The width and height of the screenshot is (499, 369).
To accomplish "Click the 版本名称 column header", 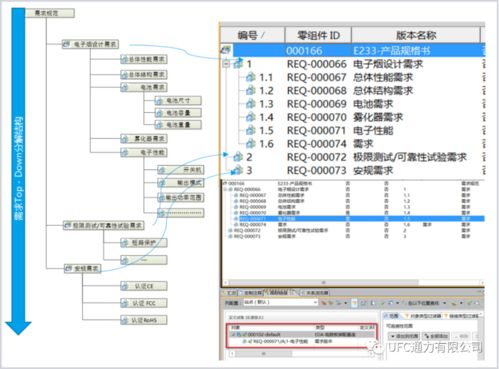I will (416, 35).
